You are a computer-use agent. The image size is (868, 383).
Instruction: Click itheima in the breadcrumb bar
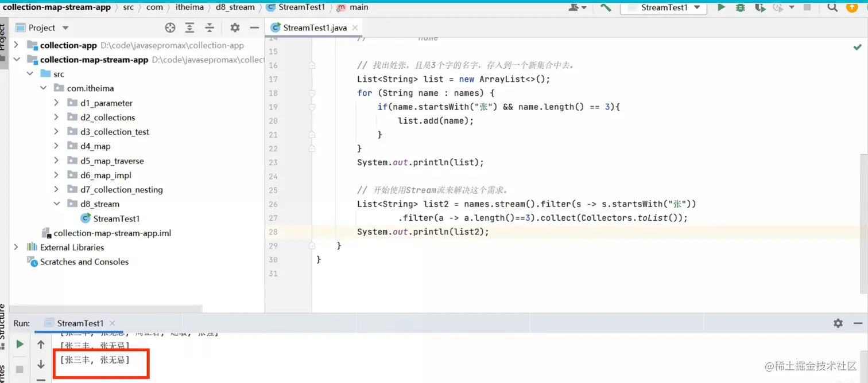pos(189,7)
